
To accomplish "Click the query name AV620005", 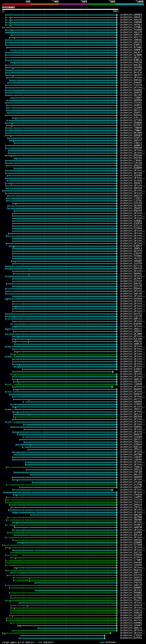I will (8, 7).
